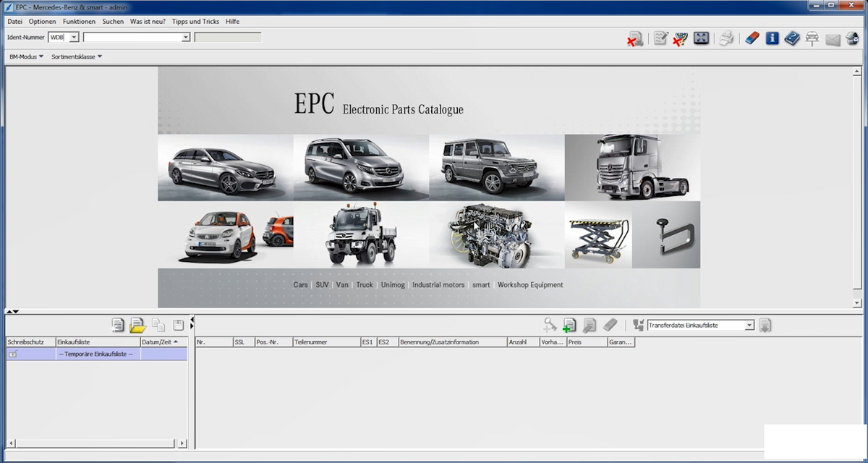Open shopping list yellow folder icon
This screenshot has height=463, width=868.
137,326
